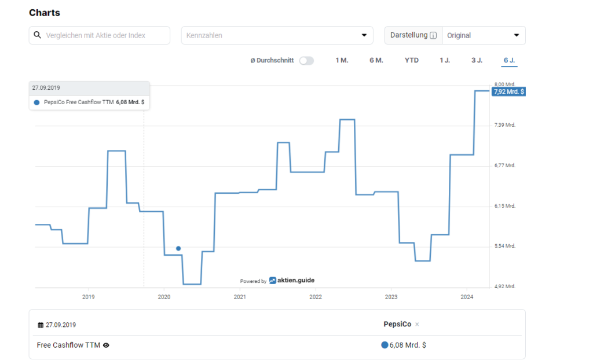The image size is (593, 364).
Task: Click the PepsiCo column header
Action: pos(397,324)
